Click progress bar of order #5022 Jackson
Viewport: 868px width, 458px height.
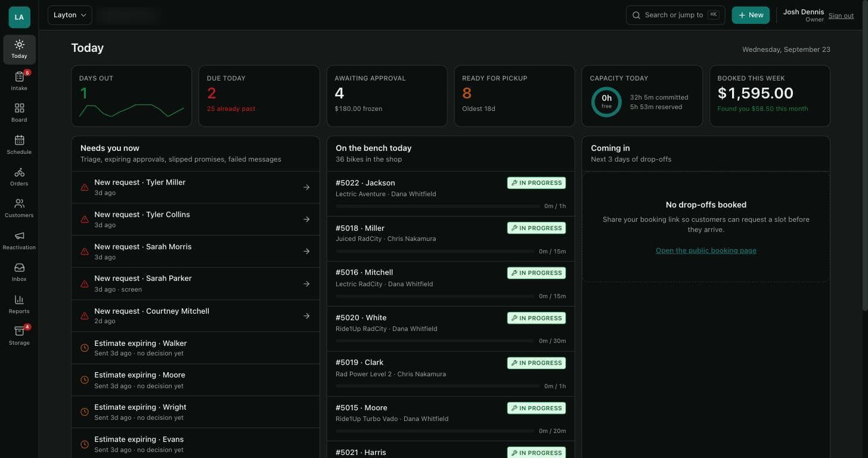pyautogui.click(x=438, y=206)
